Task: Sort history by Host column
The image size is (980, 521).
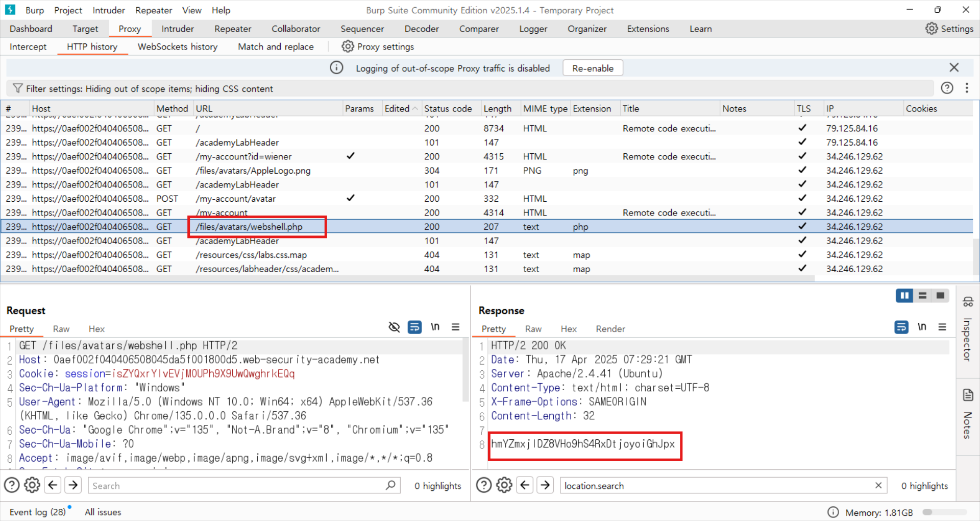Action: tap(92, 108)
